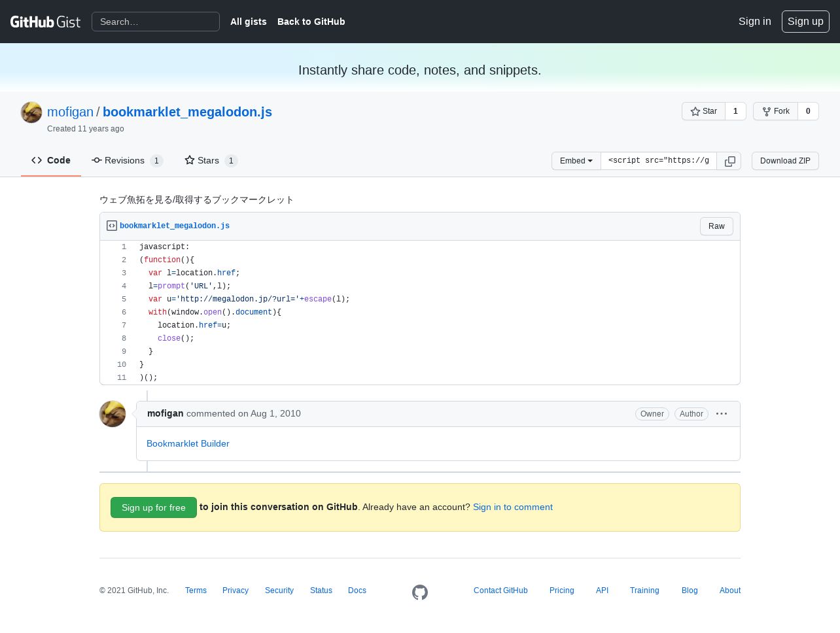Click the Japanese gist description text
840x633 pixels.
click(197, 199)
